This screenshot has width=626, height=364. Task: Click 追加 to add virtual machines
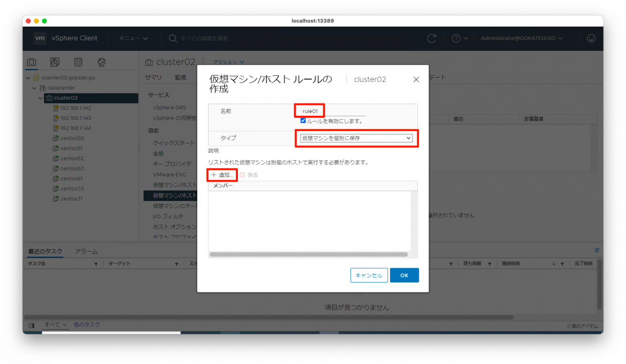222,174
